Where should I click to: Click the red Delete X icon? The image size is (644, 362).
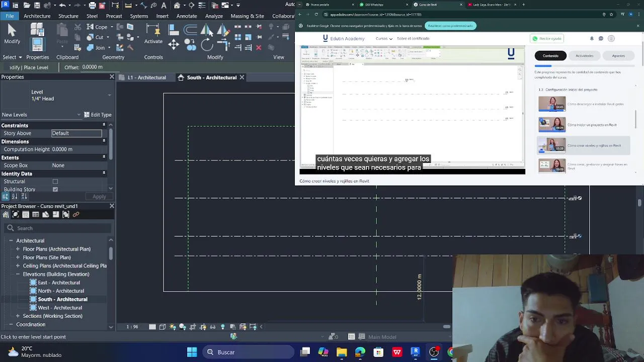(259, 48)
